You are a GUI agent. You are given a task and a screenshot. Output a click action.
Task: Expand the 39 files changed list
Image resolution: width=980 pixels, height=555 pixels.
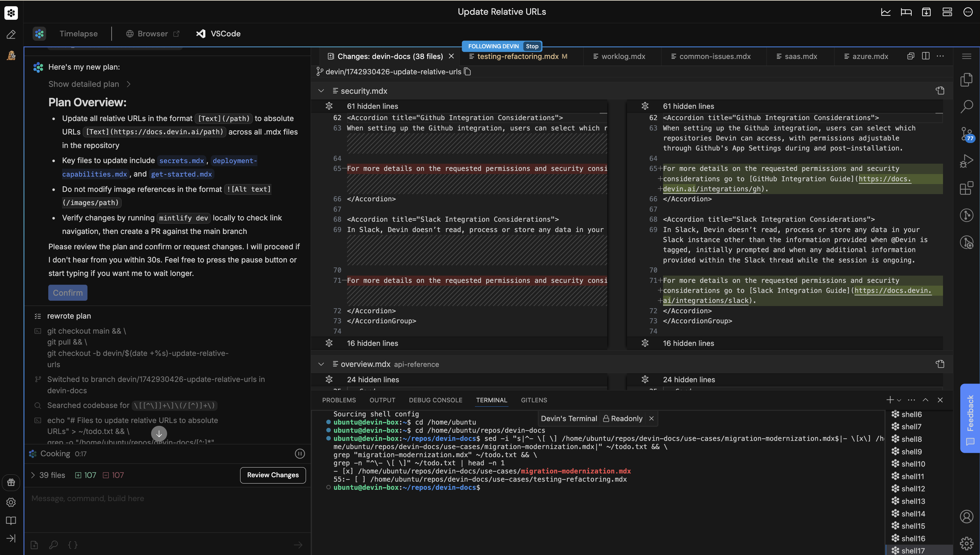point(33,475)
